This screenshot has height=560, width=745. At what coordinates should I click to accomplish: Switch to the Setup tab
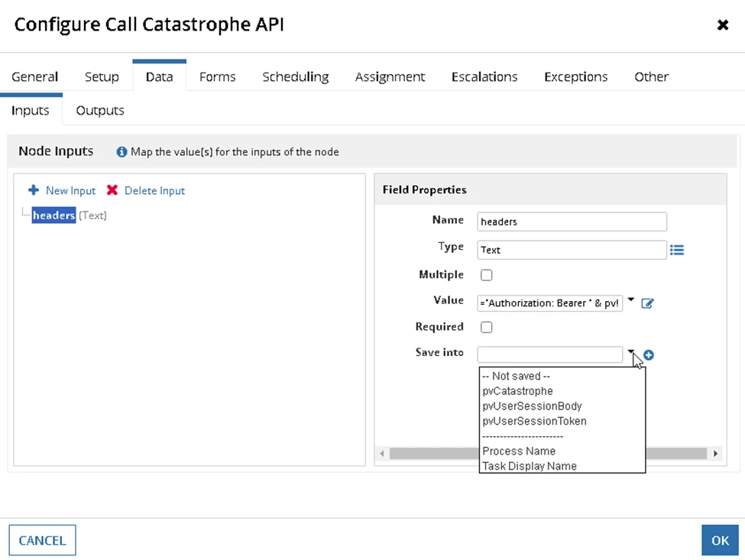[x=102, y=77]
